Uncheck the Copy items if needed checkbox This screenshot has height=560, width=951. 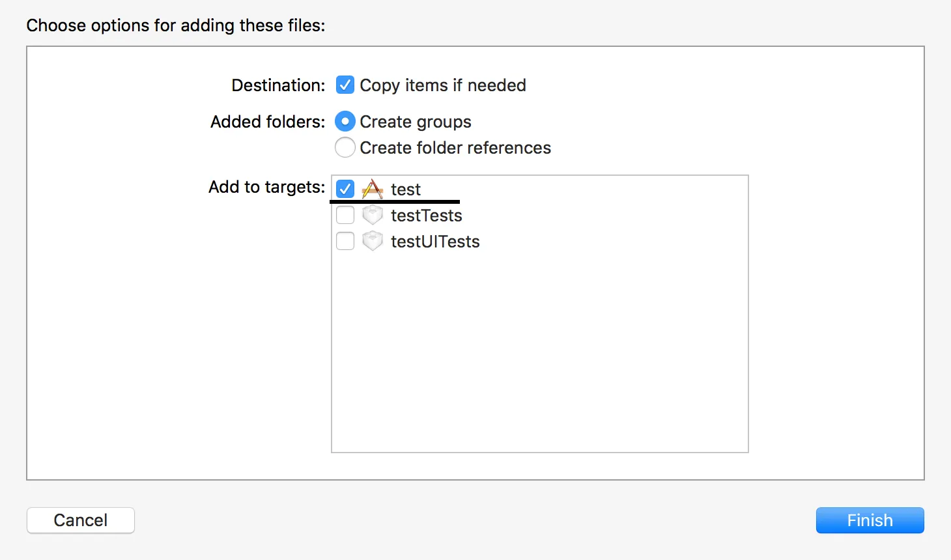pos(345,85)
